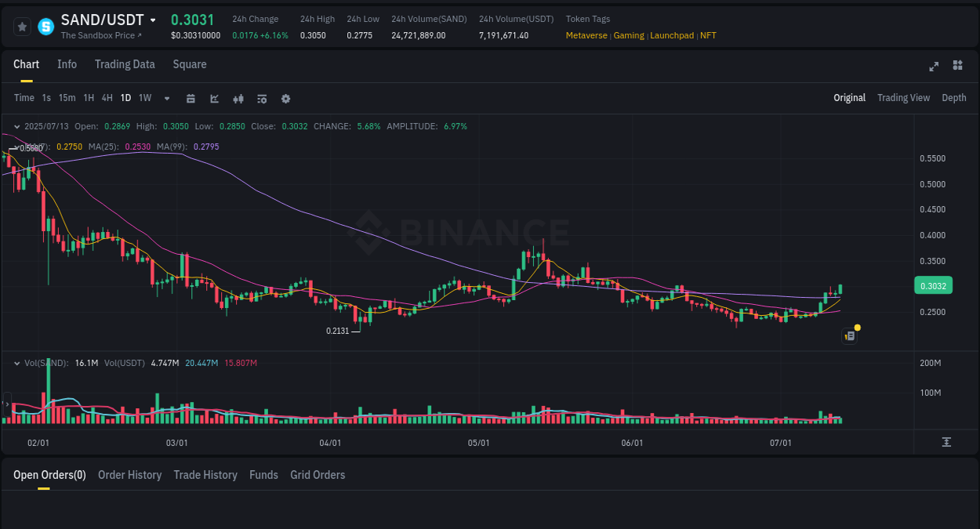Open the Order History tab
980x529 pixels.
[x=129, y=475]
